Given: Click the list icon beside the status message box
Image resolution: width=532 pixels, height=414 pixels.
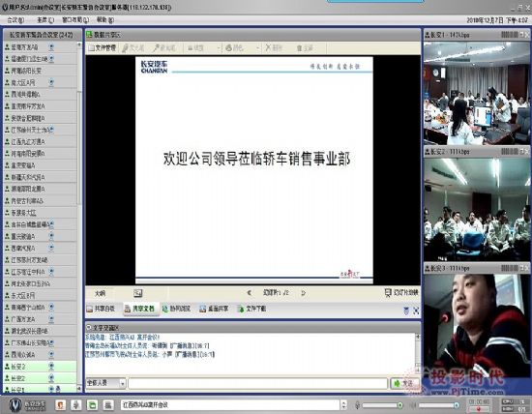Looking at the screenshot, I should tap(108, 405).
